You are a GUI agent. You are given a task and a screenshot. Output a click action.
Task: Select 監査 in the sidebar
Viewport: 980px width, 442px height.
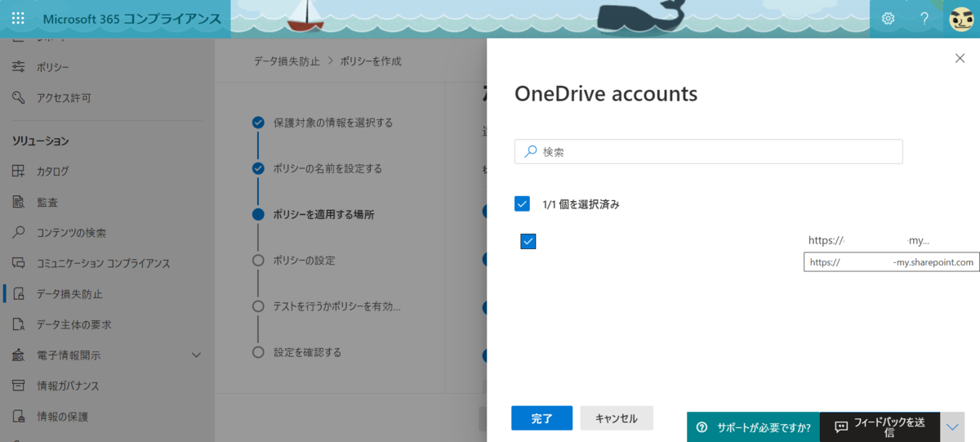47,202
